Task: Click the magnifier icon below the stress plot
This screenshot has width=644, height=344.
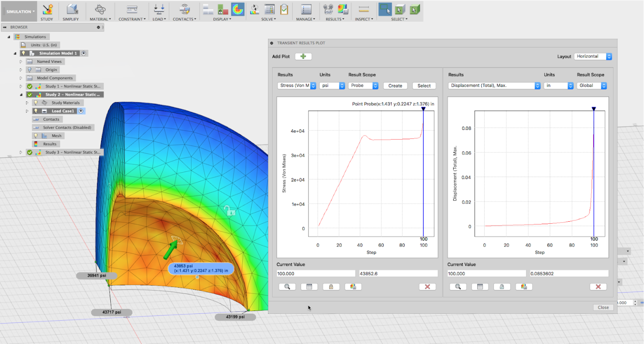Action: [287, 287]
